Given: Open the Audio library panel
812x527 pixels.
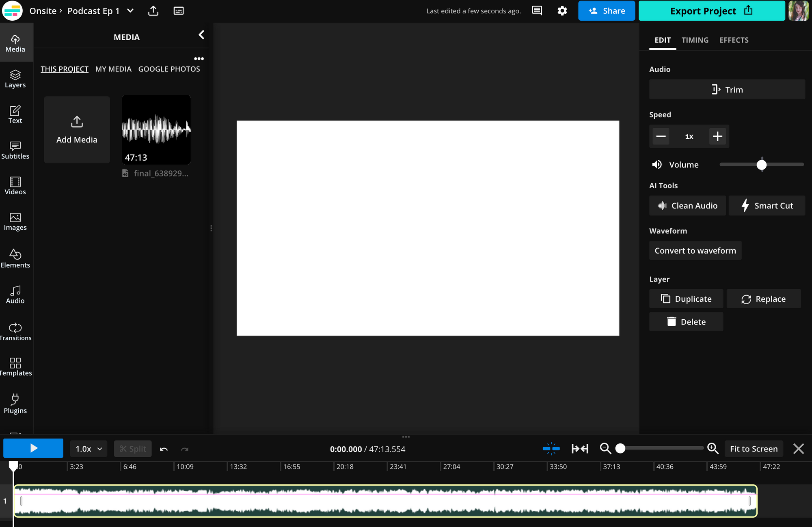Looking at the screenshot, I should (x=15, y=294).
